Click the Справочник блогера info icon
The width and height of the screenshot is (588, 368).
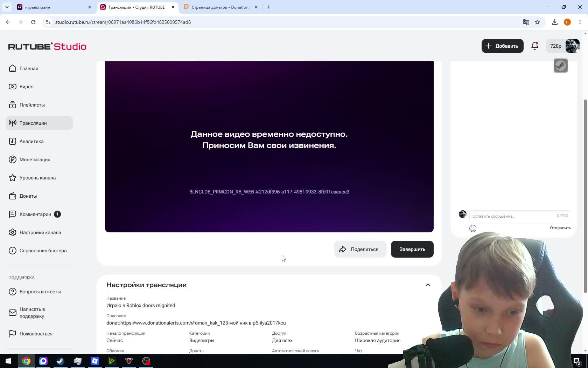(13, 251)
